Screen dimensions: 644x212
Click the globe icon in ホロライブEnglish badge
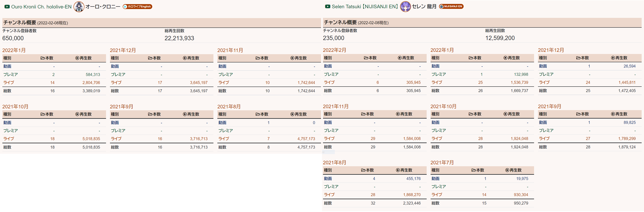coord(125,7)
